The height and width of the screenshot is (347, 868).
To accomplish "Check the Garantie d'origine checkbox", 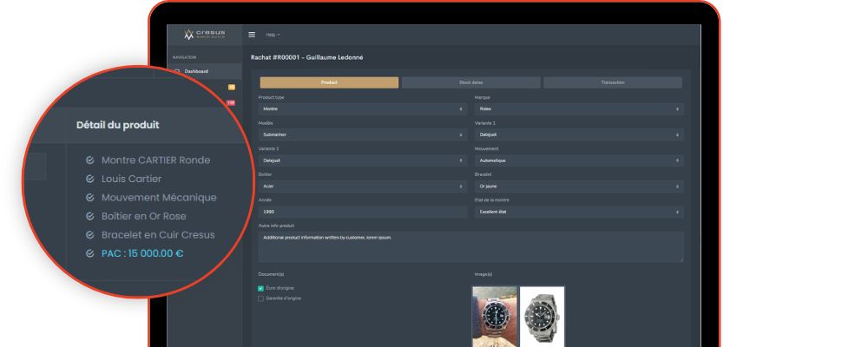I will 260,298.
